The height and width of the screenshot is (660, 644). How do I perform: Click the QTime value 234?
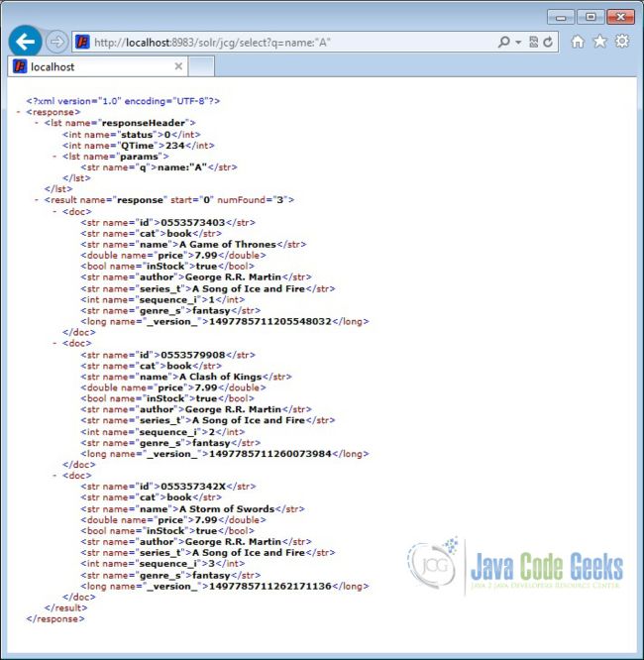point(175,146)
